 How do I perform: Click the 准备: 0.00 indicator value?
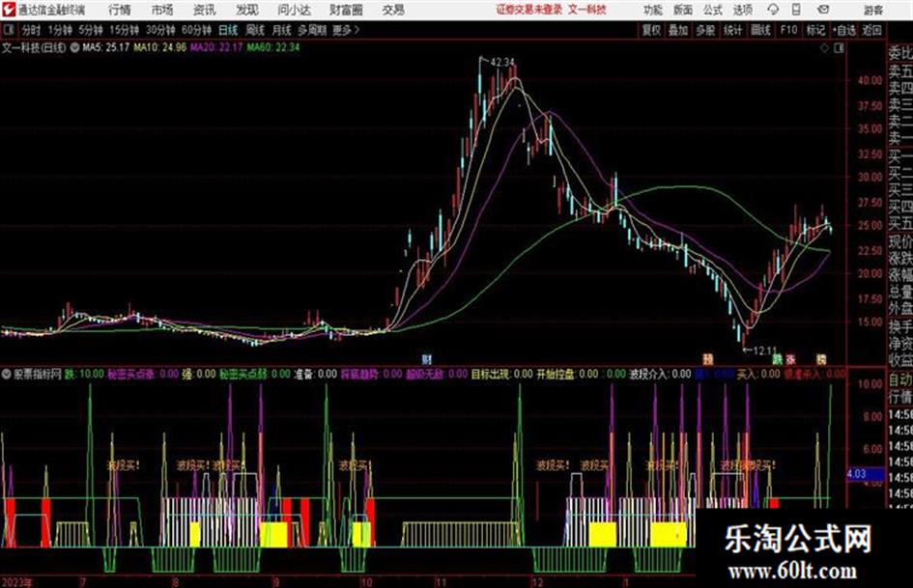[x=315, y=375]
